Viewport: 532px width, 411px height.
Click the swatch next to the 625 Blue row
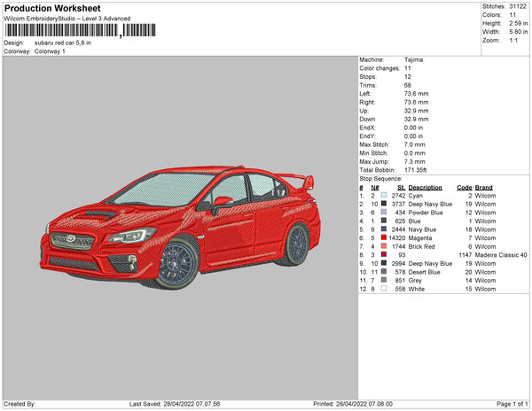pos(384,221)
